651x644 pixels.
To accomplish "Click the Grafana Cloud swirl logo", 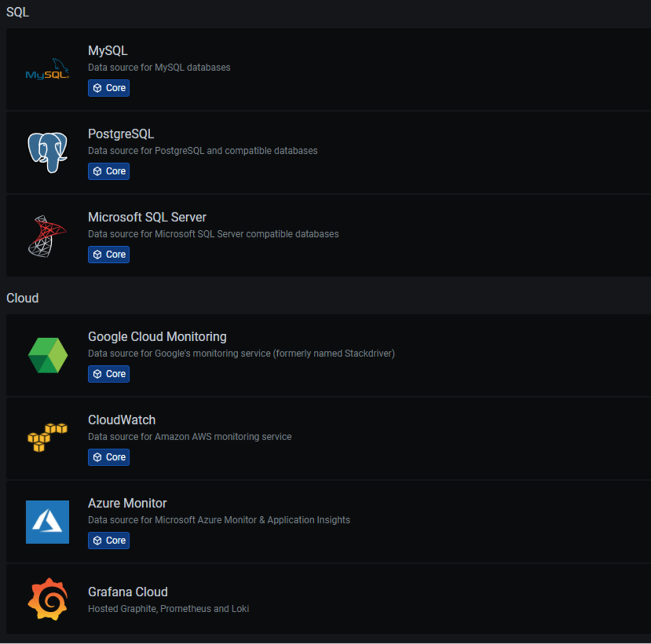I will pos(48,599).
